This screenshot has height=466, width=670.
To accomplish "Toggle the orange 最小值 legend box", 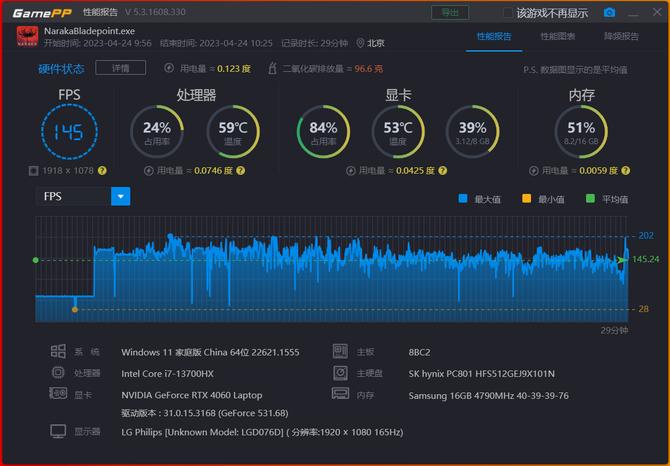I will pos(526,199).
